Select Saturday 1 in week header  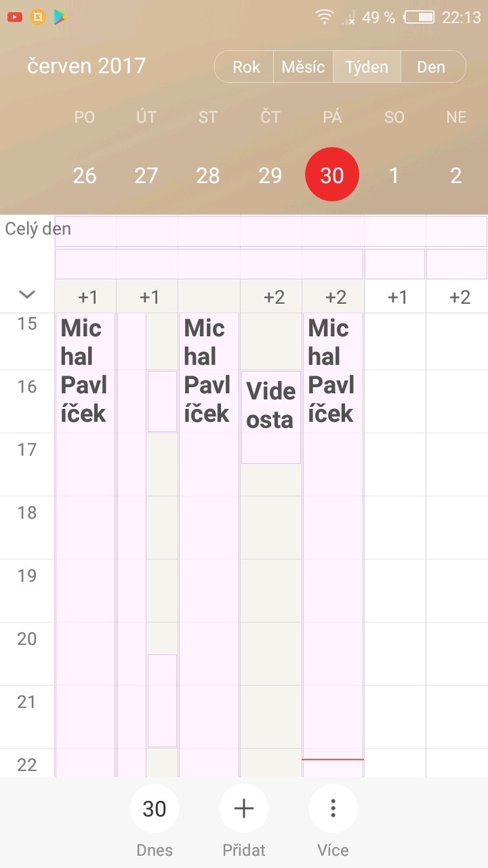(x=394, y=176)
